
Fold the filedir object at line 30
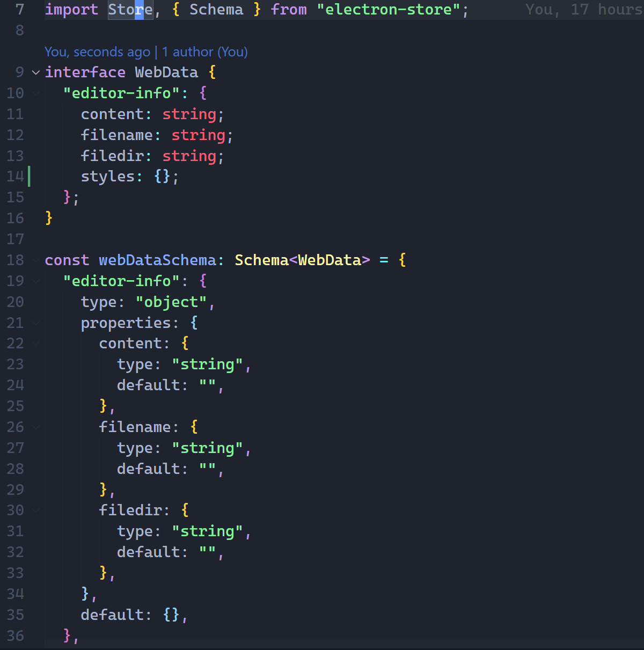36,510
